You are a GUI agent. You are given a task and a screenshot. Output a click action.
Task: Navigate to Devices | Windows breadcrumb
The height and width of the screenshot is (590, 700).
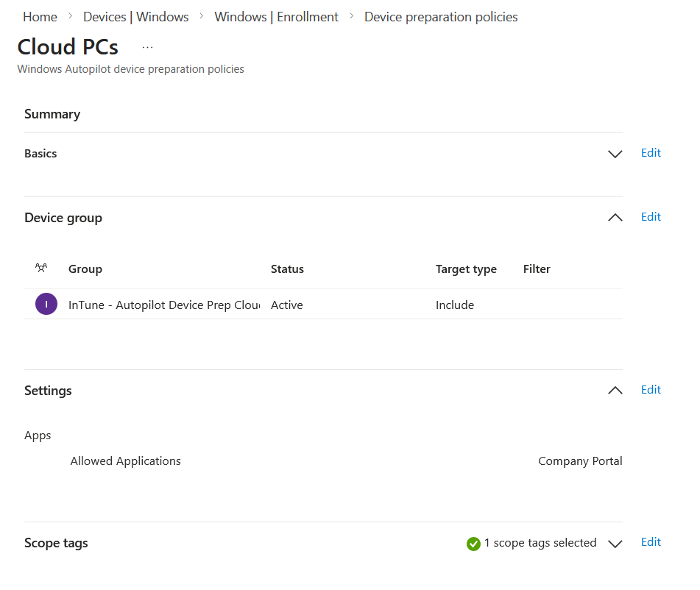[135, 17]
